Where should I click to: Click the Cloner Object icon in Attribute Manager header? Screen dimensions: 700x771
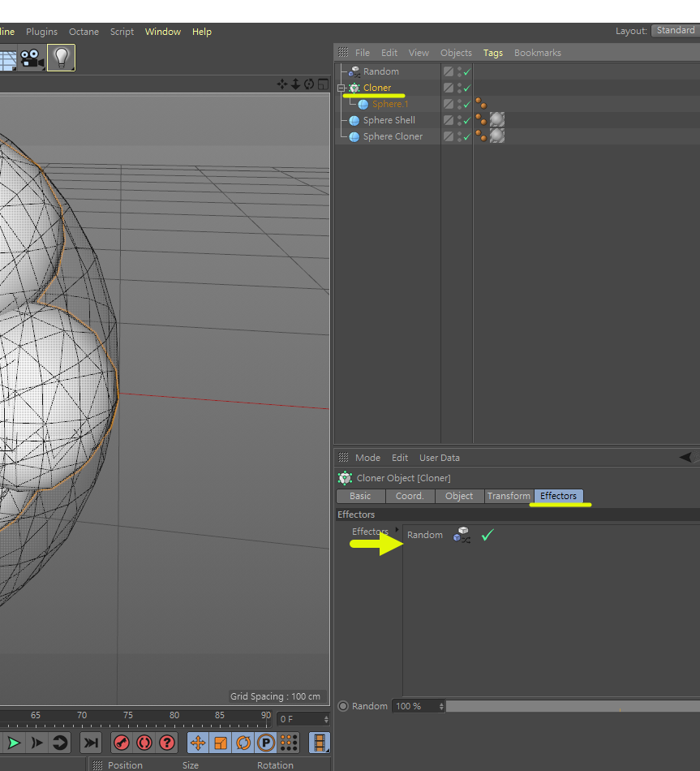pos(345,478)
